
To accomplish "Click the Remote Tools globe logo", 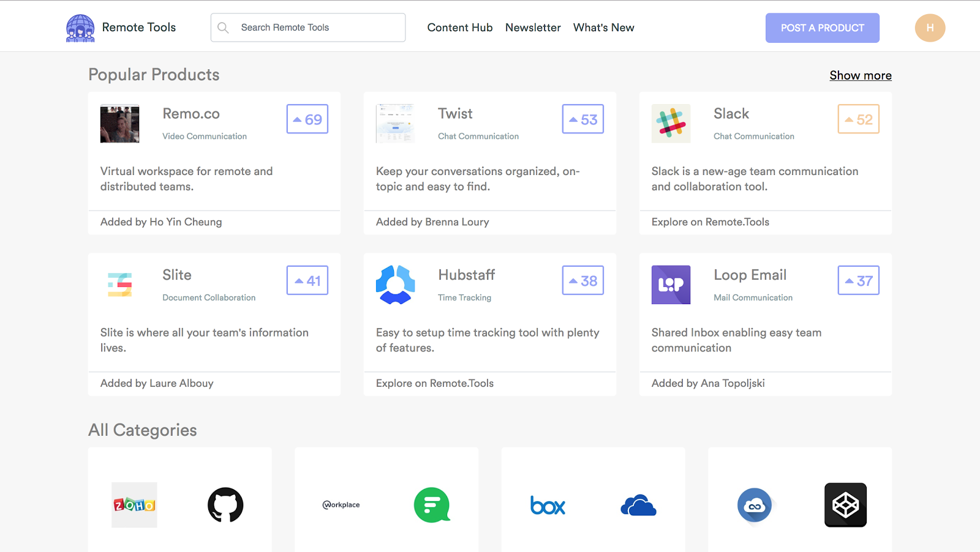I will coord(80,28).
